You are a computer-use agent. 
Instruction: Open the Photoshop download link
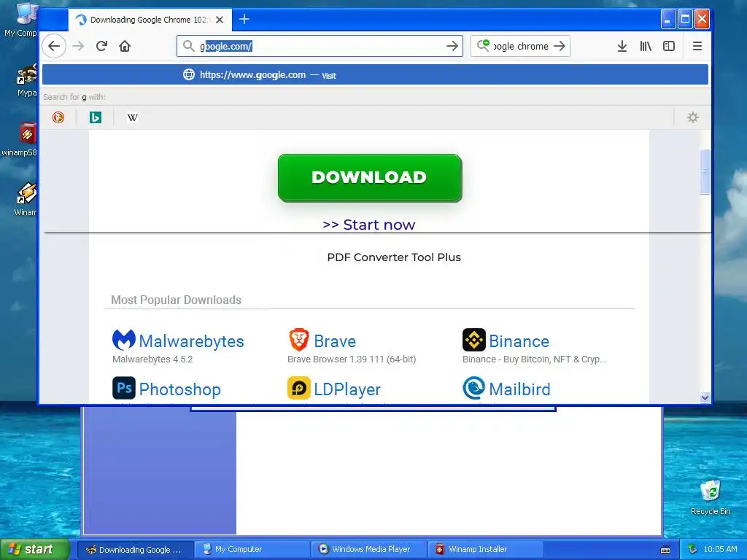[180, 389]
